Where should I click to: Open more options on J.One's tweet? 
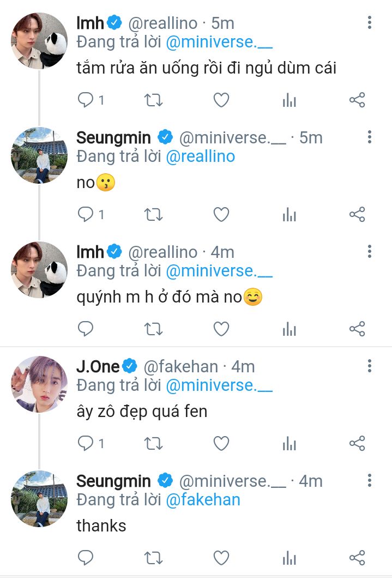click(x=370, y=366)
